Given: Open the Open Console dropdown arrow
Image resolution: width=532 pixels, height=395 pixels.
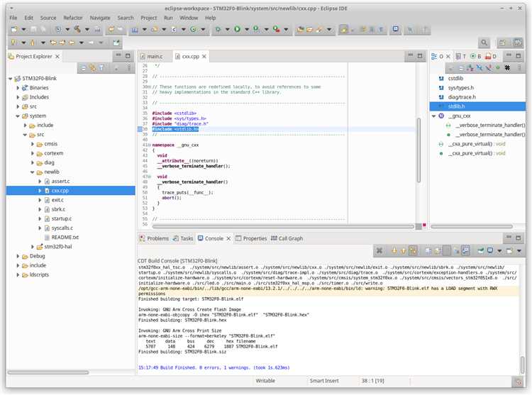Looking at the screenshot, I should (519, 251).
